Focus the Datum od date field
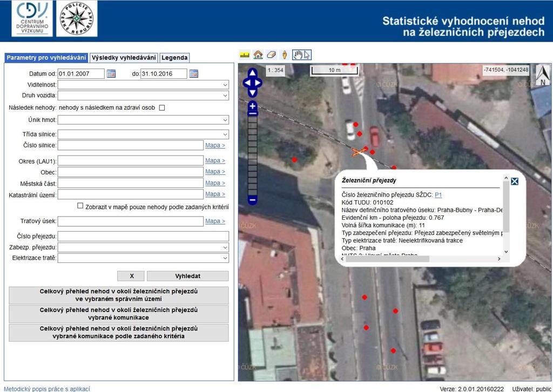This screenshot has width=553, height=392. [x=81, y=73]
